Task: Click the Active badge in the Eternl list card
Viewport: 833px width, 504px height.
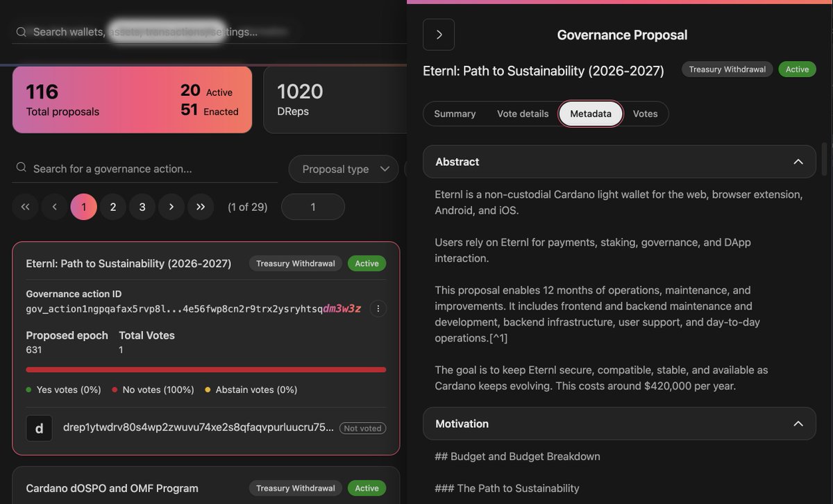Action: tap(367, 264)
